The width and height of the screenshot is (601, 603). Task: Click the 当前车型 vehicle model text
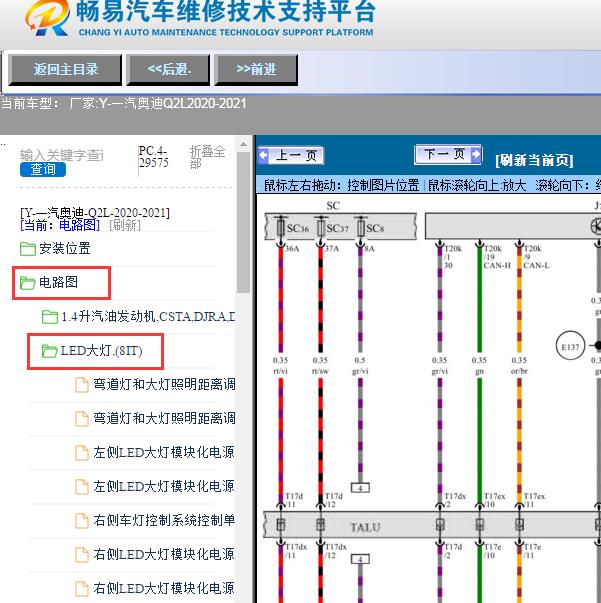124,103
